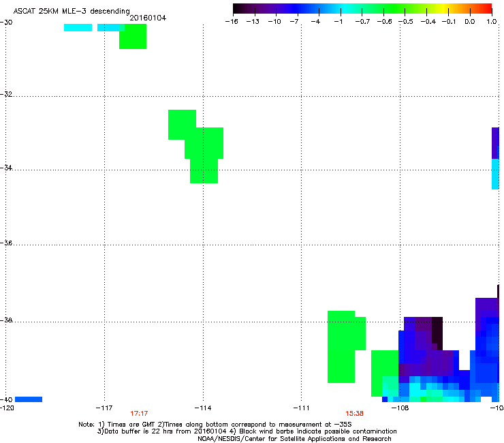Click the 0.0 color bar label
The width and height of the screenshot is (504, 443).
[x=470, y=22]
